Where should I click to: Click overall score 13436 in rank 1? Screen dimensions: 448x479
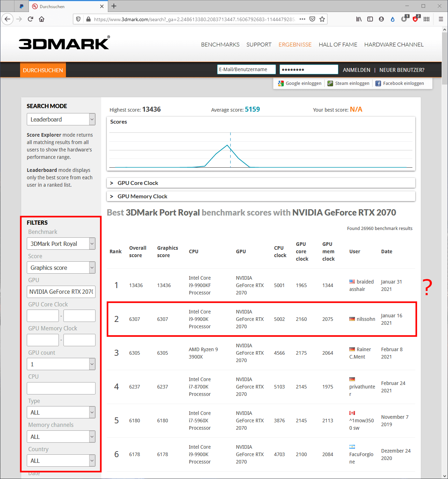point(136,285)
